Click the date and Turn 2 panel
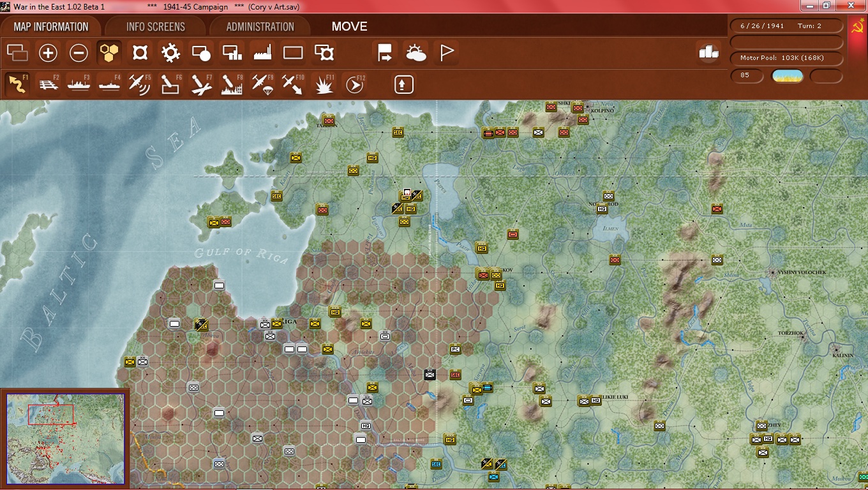 [x=786, y=26]
